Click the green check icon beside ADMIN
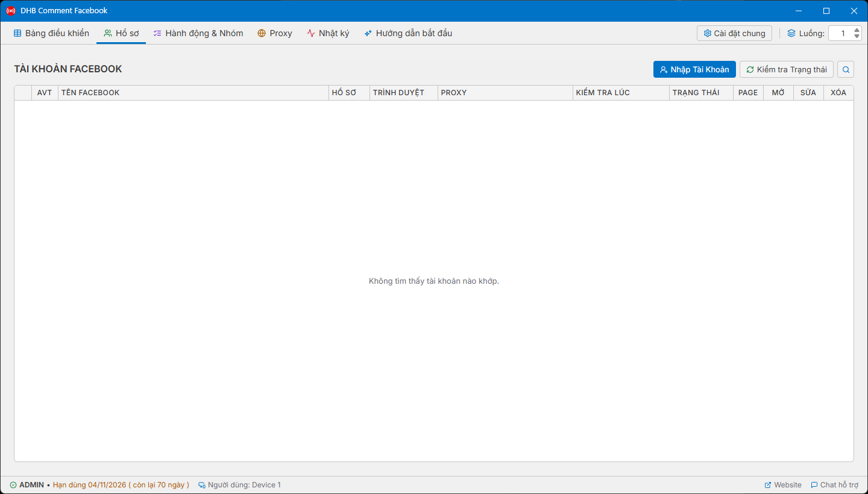868x494 pixels. click(13, 485)
